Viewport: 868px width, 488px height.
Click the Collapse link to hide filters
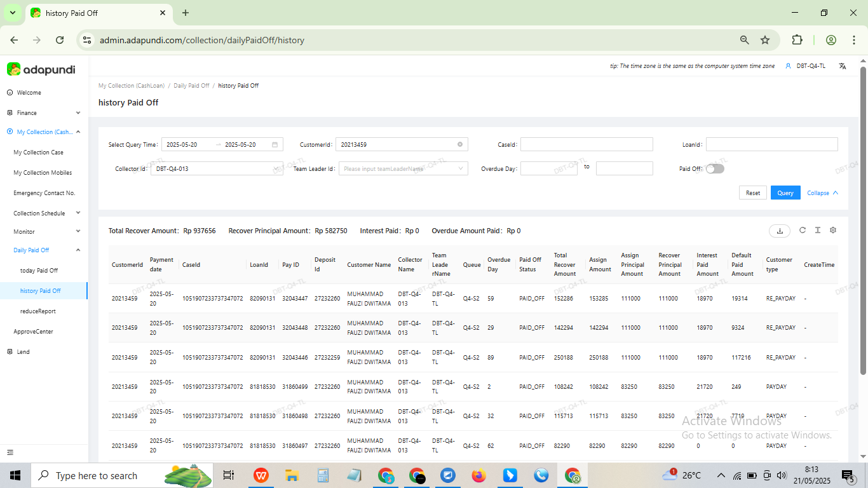coord(823,193)
